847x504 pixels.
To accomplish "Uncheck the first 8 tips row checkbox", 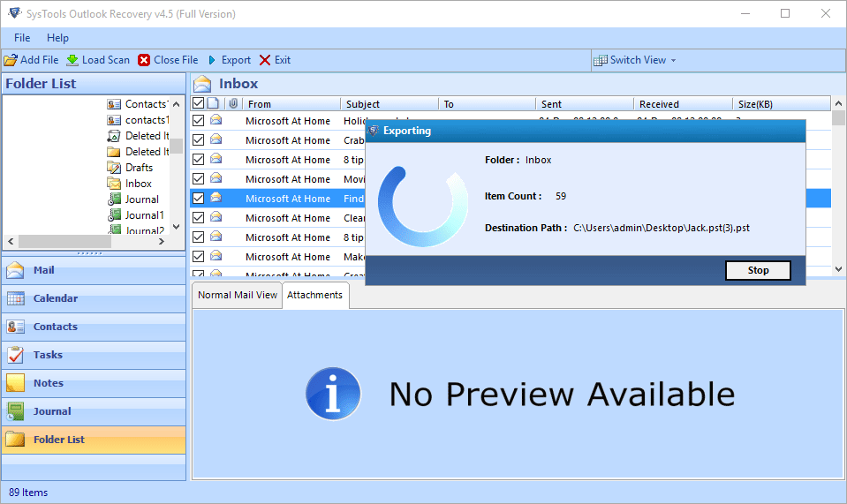I will click(198, 159).
